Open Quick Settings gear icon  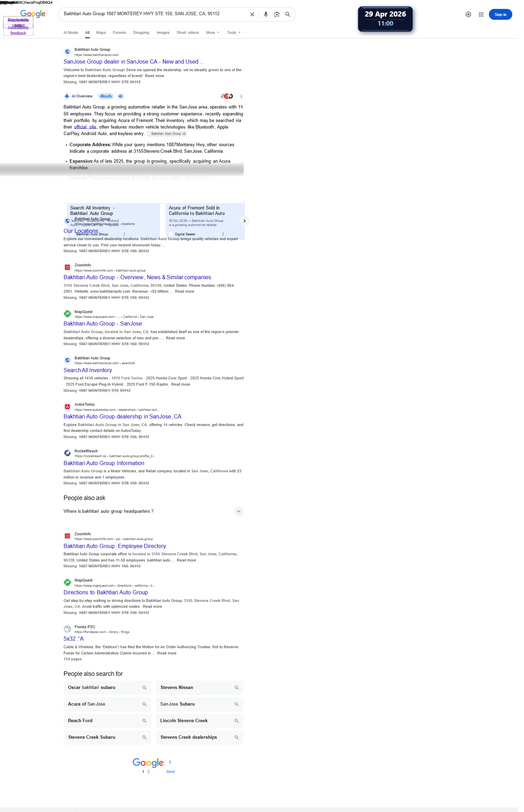coord(468,15)
